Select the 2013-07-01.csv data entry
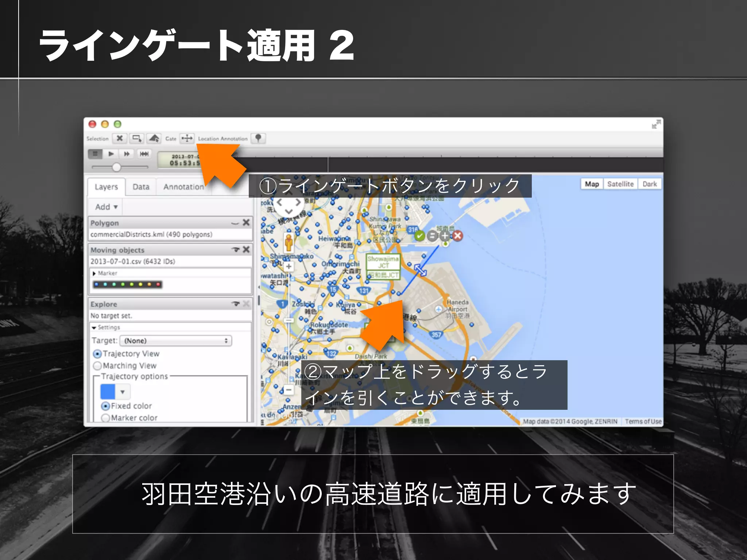 coord(133,261)
